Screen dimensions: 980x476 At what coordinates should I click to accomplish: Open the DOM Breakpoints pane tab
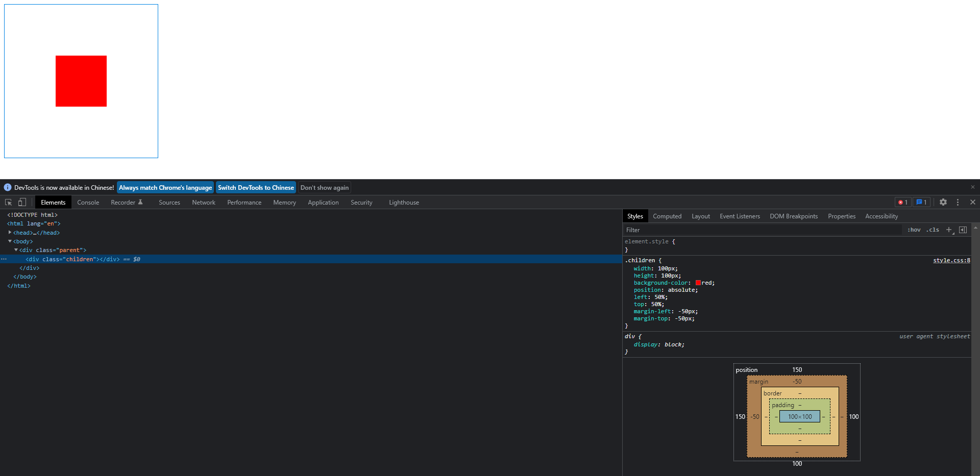click(794, 216)
